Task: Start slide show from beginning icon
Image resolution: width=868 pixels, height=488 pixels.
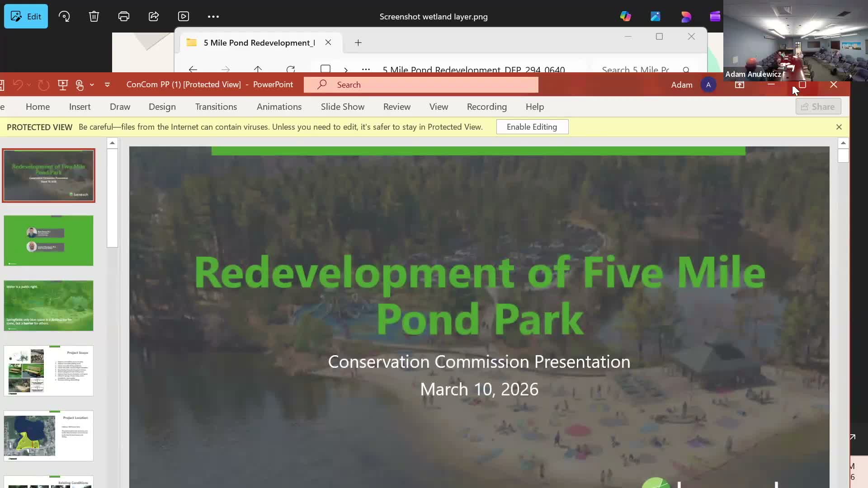Action: pyautogui.click(x=63, y=85)
